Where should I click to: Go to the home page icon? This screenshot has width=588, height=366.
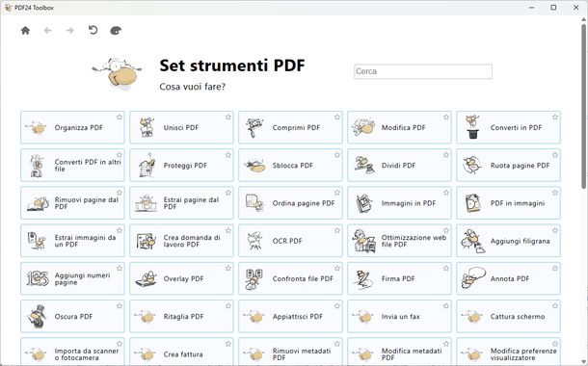tap(25, 31)
